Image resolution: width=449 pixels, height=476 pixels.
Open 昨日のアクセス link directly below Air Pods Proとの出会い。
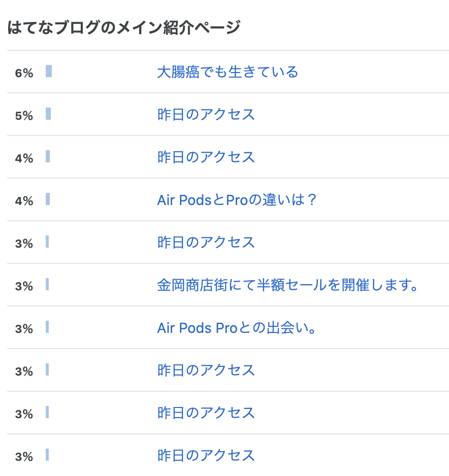coord(206,370)
